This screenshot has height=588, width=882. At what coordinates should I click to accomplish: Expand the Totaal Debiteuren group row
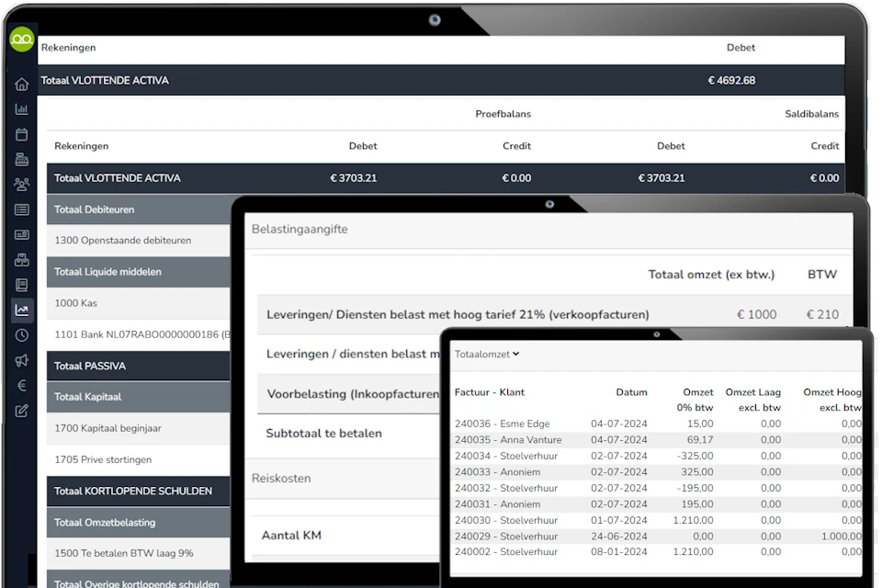(x=94, y=209)
